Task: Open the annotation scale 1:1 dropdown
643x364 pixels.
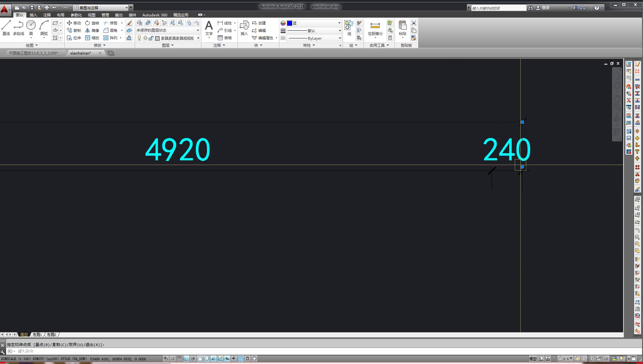Action: point(566,359)
